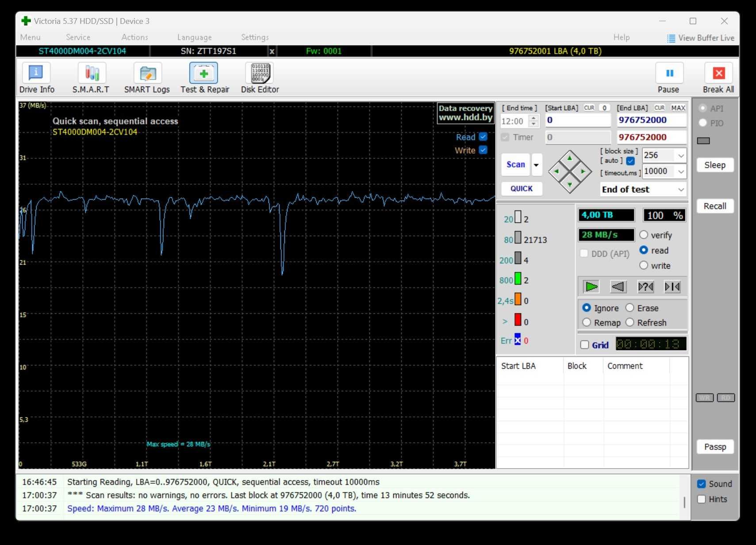756x545 pixels.
Task: Click the Victoria green cross app icon
Action: pos(26,21)
